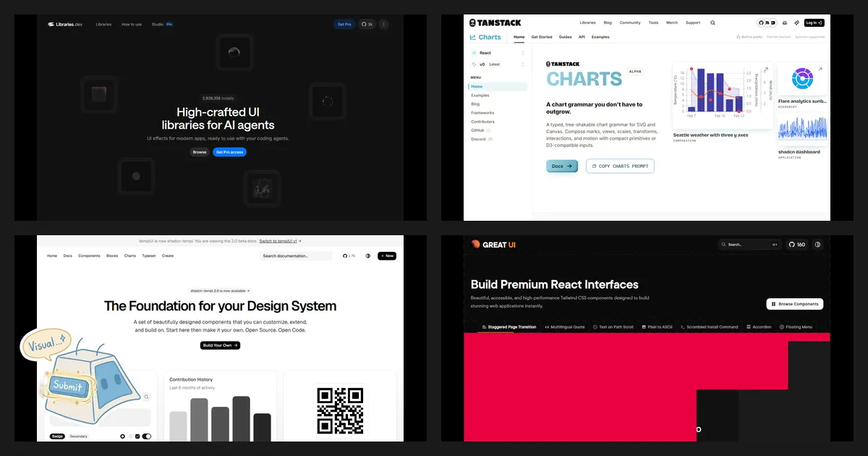868x456 pixels.
Task: Open the TanStack social links pill icon
Action: pos(766,22)
